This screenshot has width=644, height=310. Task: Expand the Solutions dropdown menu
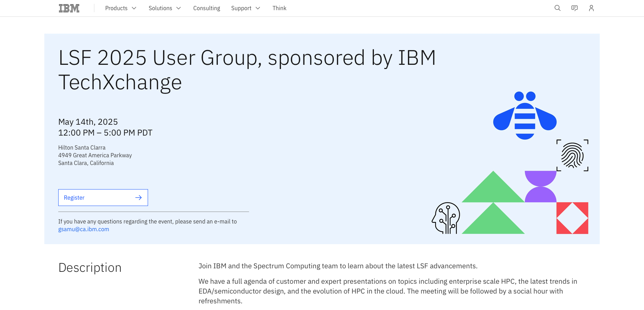(165, 8)
